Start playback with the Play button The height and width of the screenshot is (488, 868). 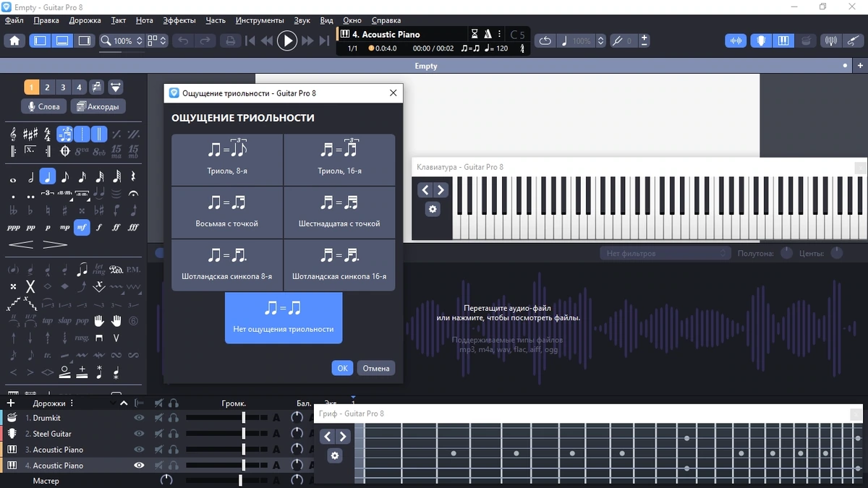coord(287,40)
